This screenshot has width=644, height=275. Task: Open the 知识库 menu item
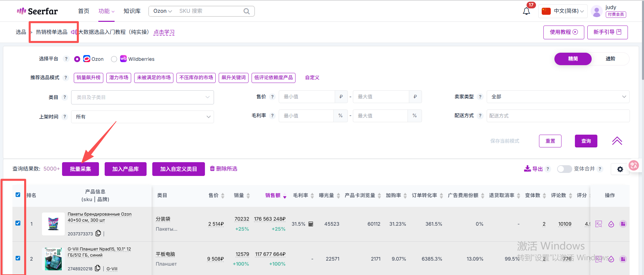click(132, 11)
